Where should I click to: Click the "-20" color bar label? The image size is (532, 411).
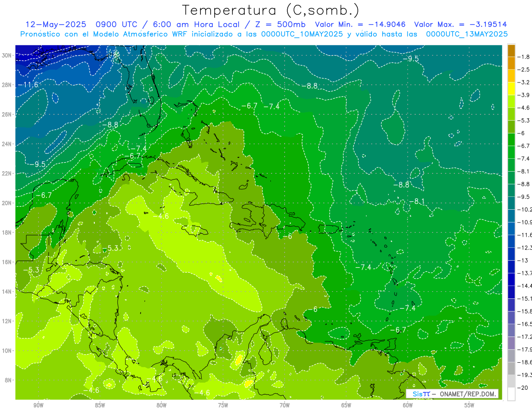point(523,388)
